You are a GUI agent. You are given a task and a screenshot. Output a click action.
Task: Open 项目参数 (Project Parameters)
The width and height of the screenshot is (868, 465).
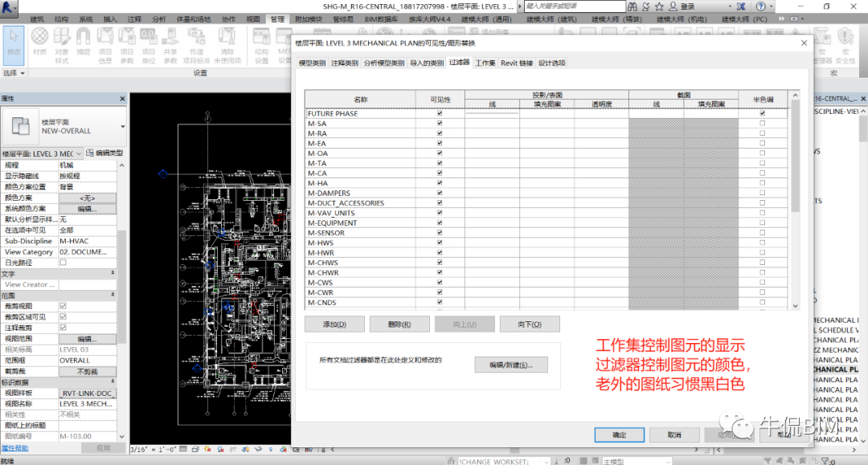[127, 45]
